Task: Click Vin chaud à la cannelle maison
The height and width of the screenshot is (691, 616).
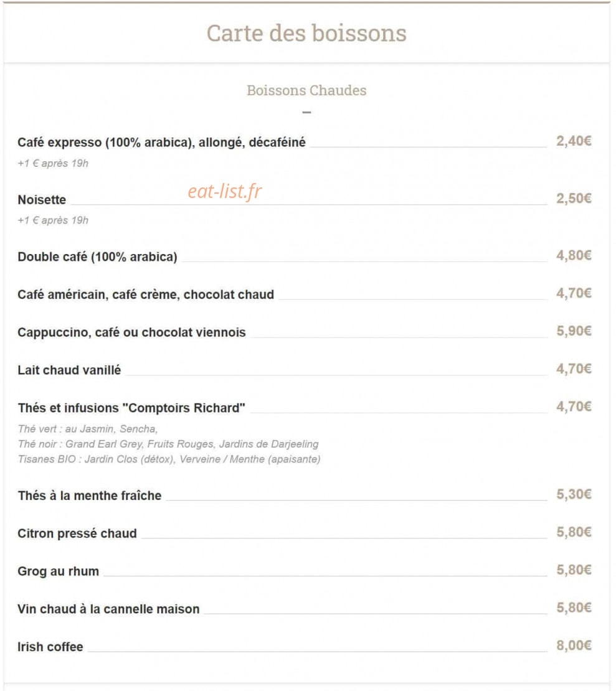Action: pyautogui.click(x=108, y=609)
